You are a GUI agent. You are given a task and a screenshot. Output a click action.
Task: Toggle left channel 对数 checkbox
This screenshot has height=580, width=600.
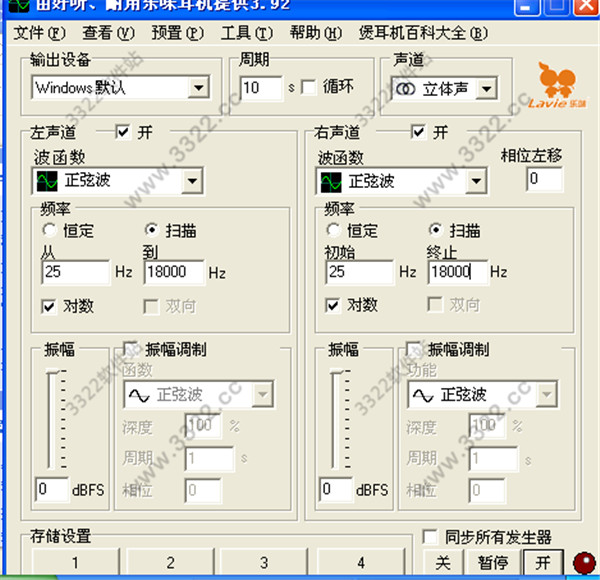[x=49, y=306]
